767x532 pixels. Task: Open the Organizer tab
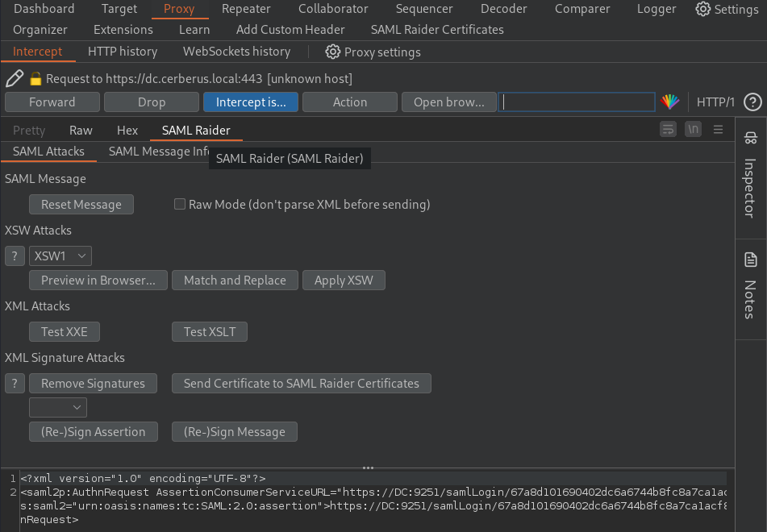(40, 30)
